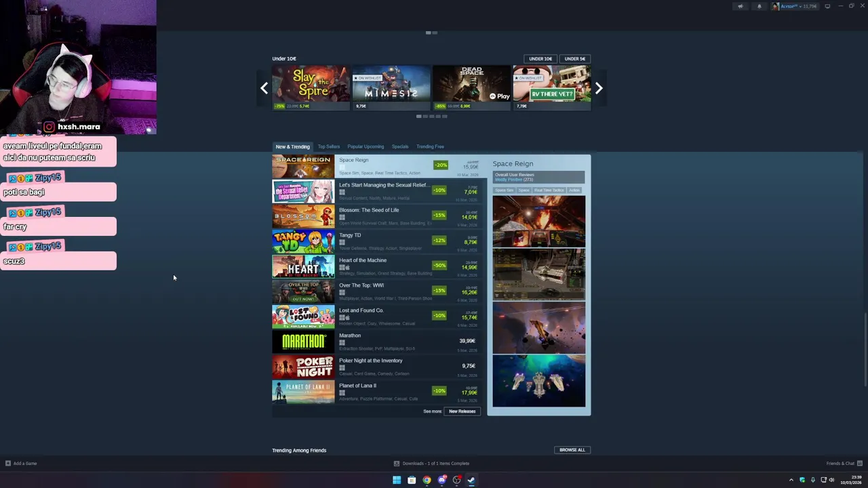Open Heart of the Machine entry
This screenshot has height=488, width=868.
tap(378, 267)
